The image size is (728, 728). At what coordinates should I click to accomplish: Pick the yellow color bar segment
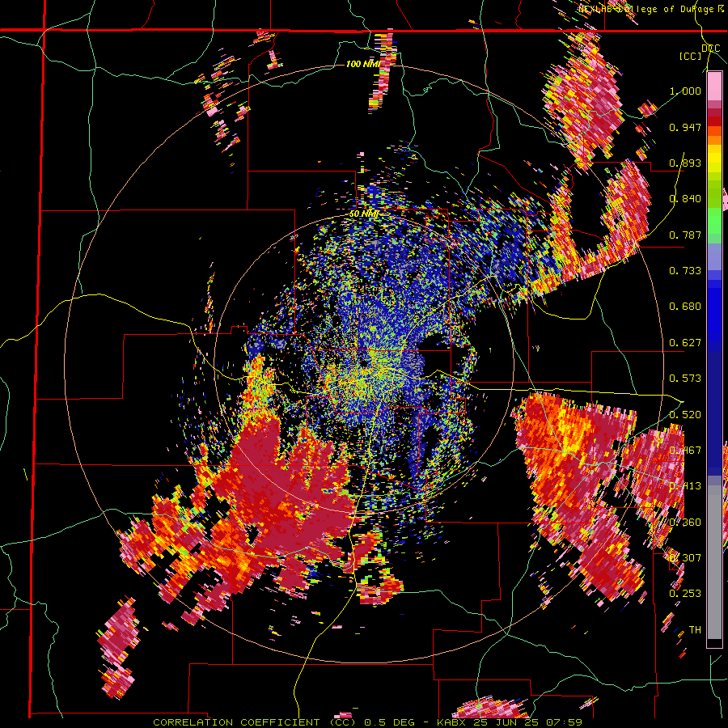[714, 159]
